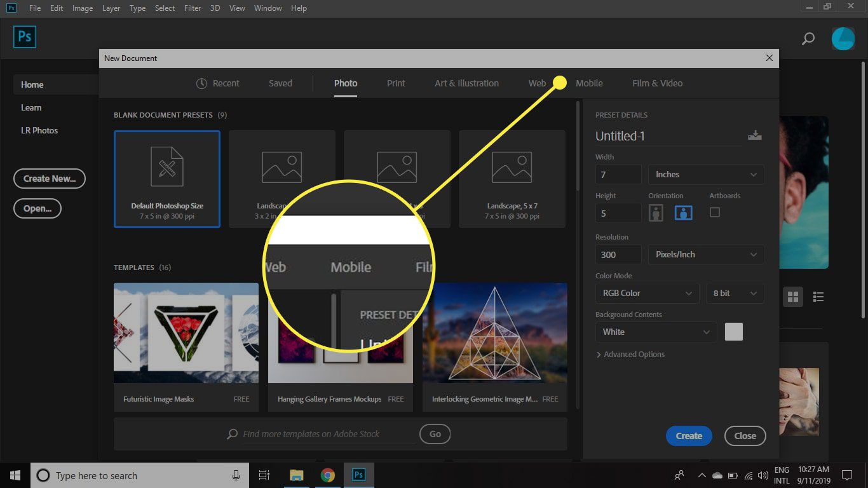The width and height of the screenshot is (868, 488).
Task: Select portrait orientation icon
Action: 656,213
